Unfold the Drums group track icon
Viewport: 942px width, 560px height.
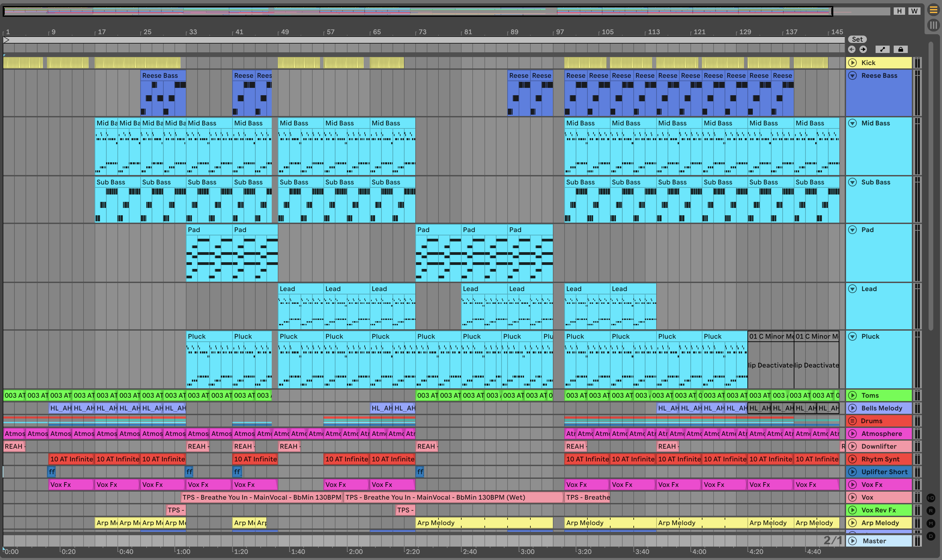(852, 421)
